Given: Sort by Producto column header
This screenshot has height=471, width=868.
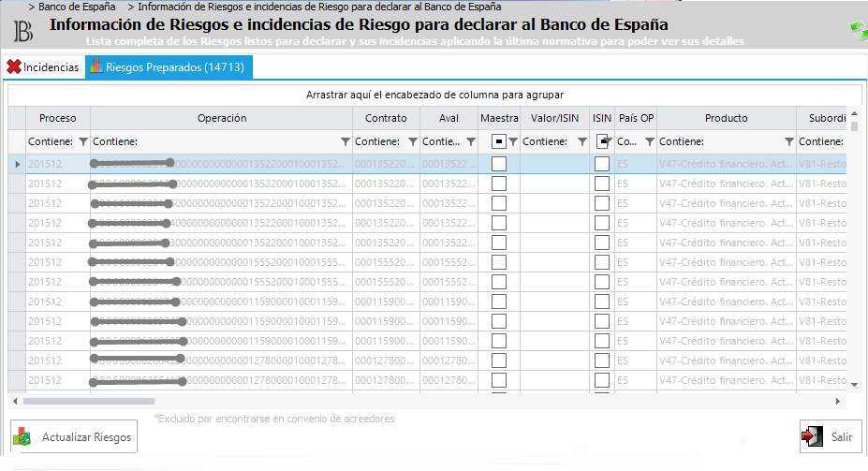Looking at the screenshot, I should tap(727, 118).
